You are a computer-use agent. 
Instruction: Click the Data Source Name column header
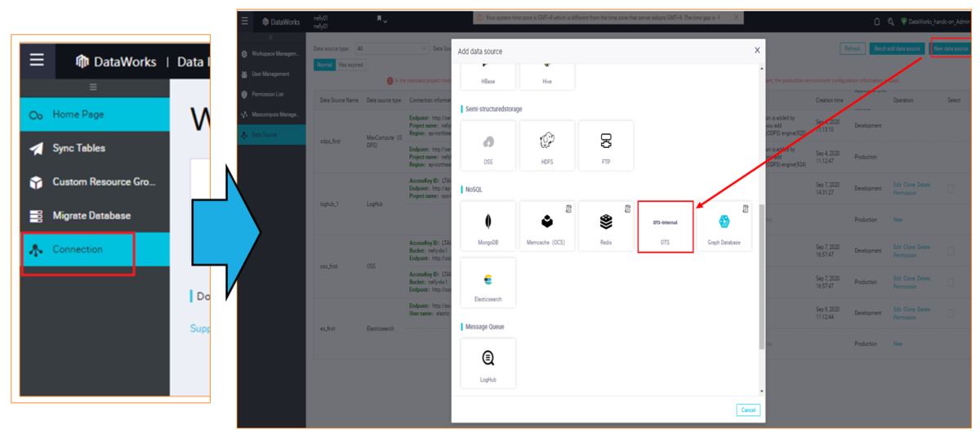click(339, 101)
